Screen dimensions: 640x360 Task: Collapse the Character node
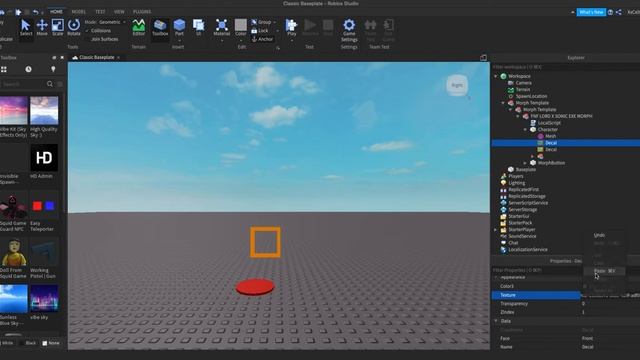click(x=525, y=129)
